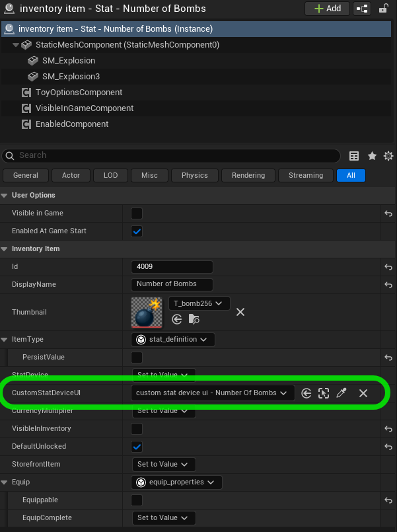This screenshot has width=397, height=532.
Task: Switch to the Physics filter tab
Action: pyautogui.click(x=194, y=175)
